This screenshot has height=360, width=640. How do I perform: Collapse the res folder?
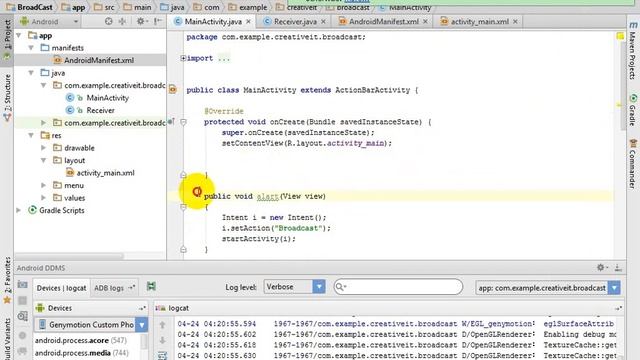(31, 135)
